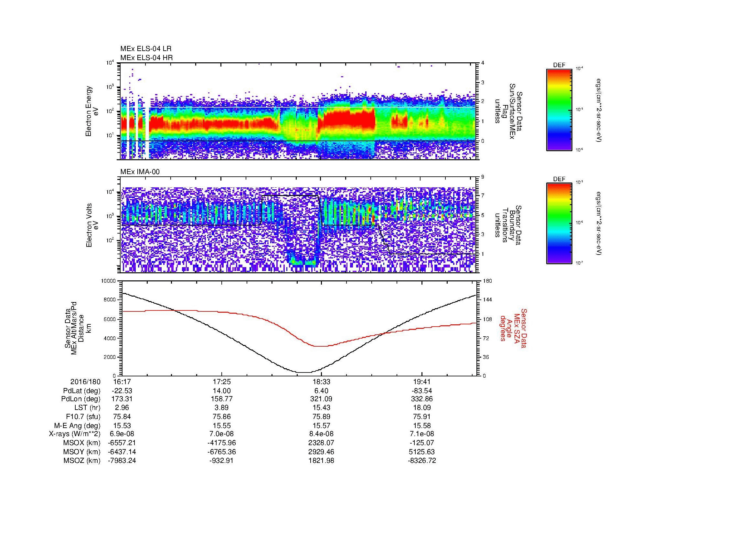Click the IMA color bar ranging to 10^-5

[x=559, y=224]
